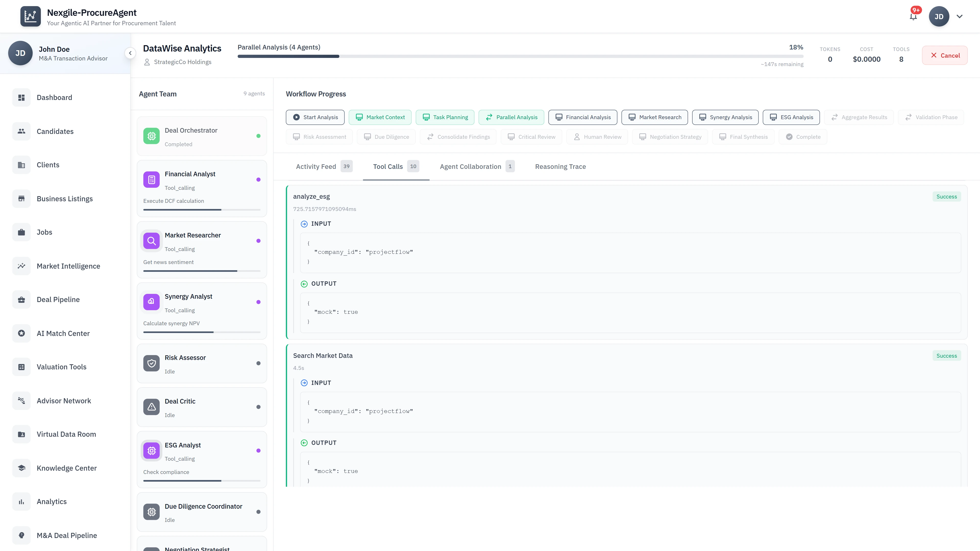
Task: Open Market Intelligence via its trend icon
Action: tap(21, 266)
